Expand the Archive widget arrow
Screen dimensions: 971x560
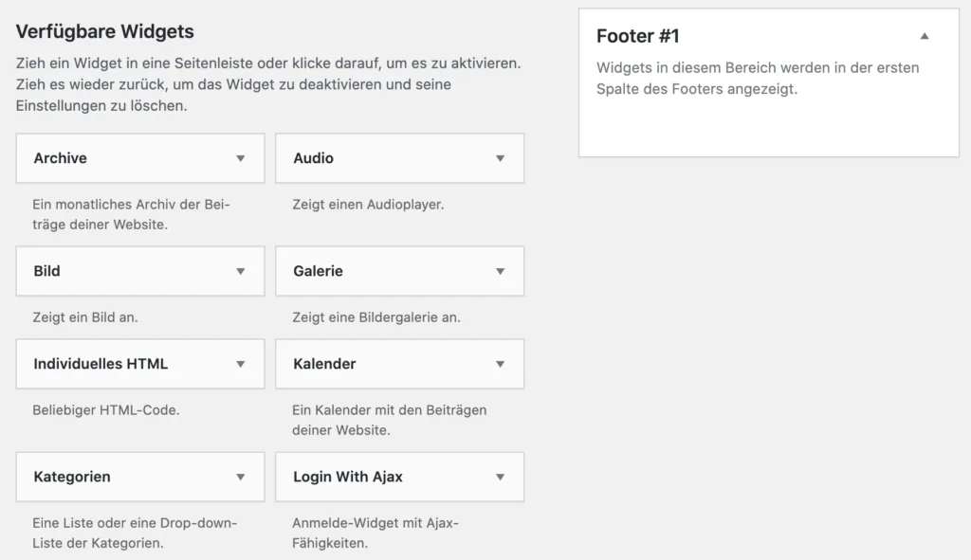pyautogui.click(x=240, y=158)
